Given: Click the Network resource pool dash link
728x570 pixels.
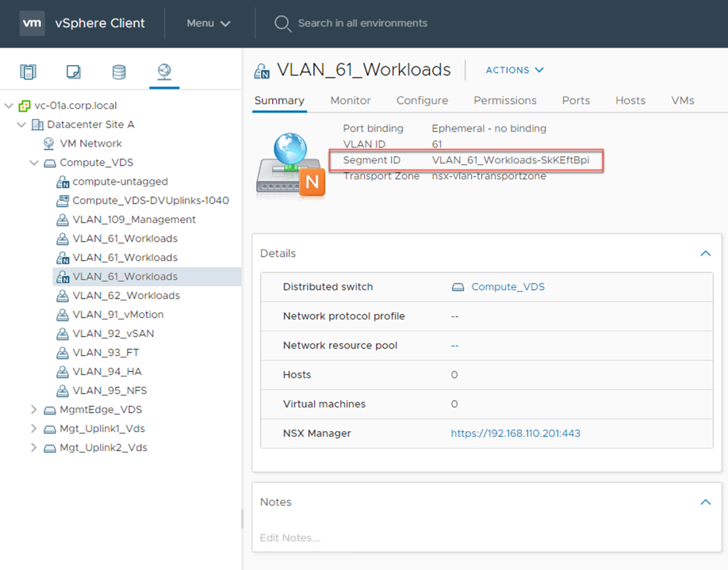Looking at the screenshot, I should pyautogui.click(x=454, y=346).
